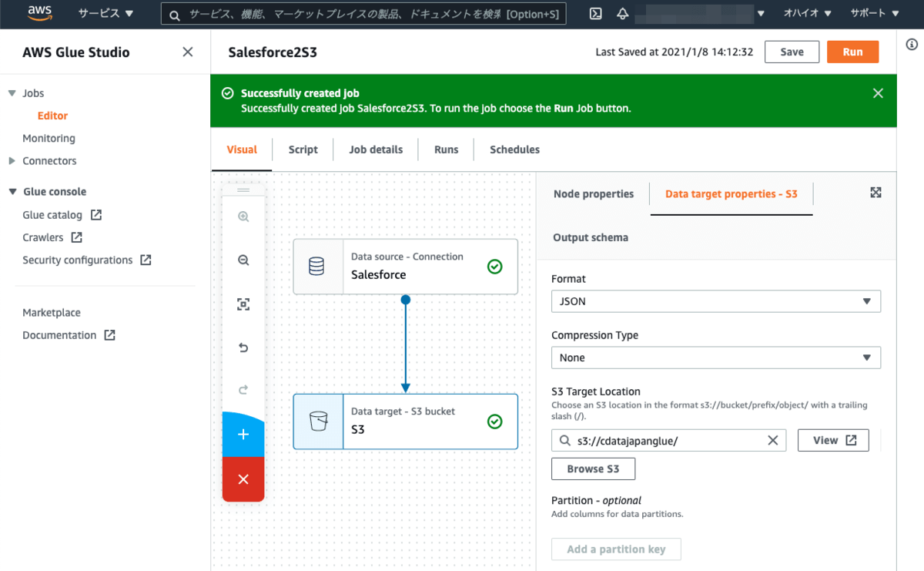The width and height of the screenshot is (924, 571).
Task: Collapse the Jobs section in sidebar
Action: (x=12, y=93)
